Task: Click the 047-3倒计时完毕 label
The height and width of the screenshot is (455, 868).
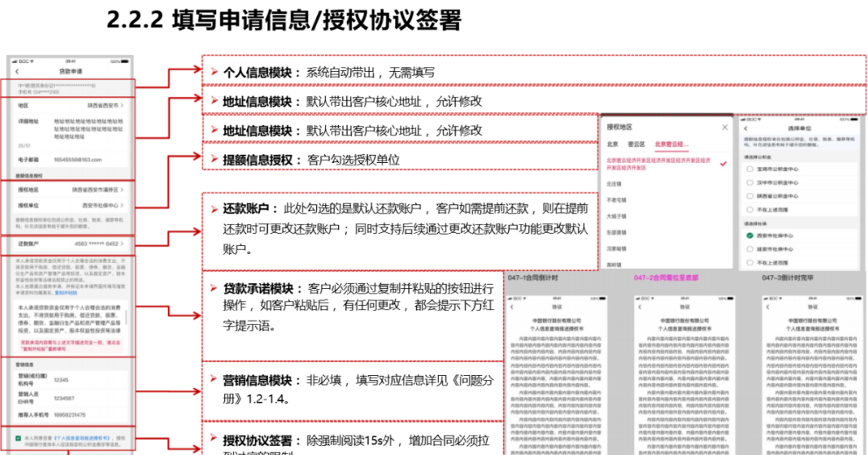Action: coord(787,278)
